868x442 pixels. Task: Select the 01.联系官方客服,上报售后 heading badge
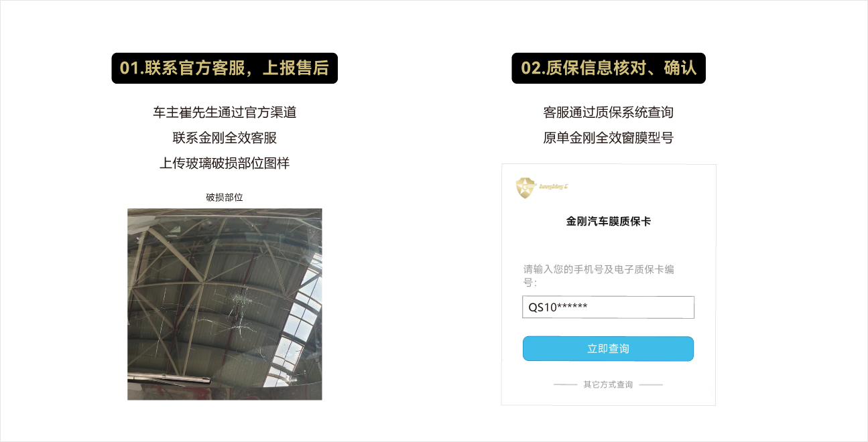(225, 68)
